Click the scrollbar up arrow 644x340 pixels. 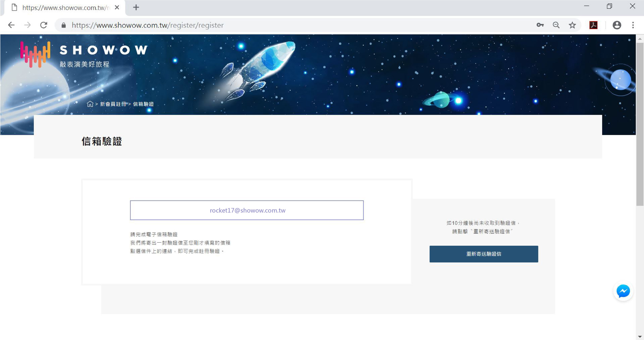[x=640, y=39]
